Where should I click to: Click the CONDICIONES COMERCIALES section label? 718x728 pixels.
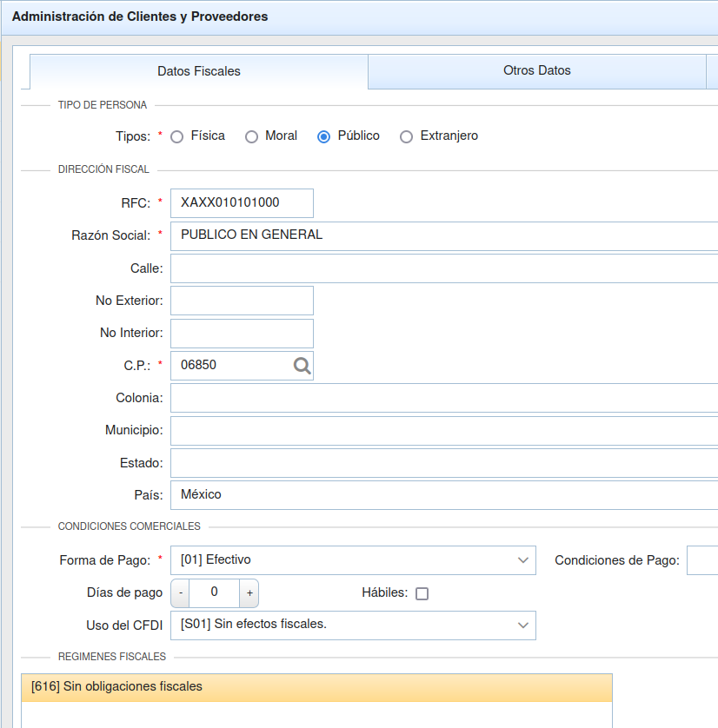click(130, 526)
